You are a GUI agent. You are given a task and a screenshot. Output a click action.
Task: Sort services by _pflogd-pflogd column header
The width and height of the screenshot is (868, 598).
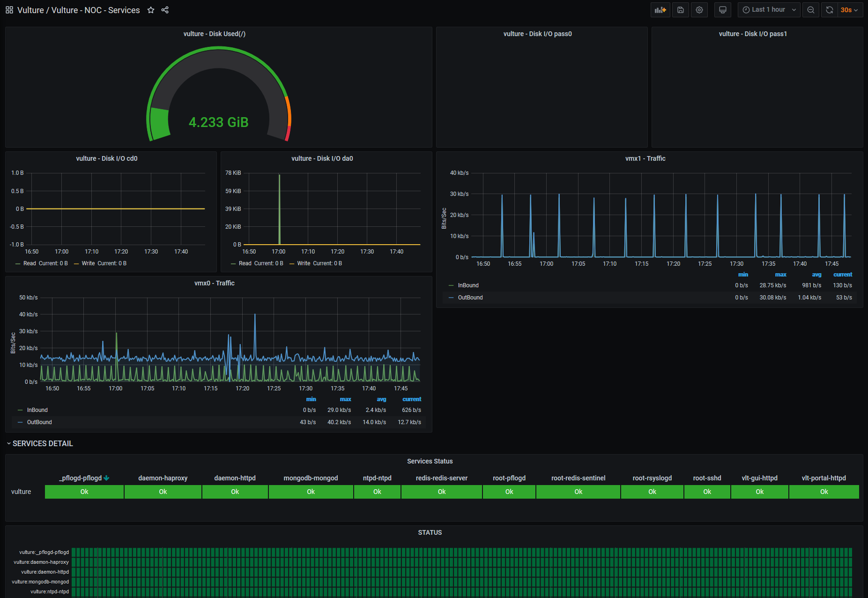[81, 478]
